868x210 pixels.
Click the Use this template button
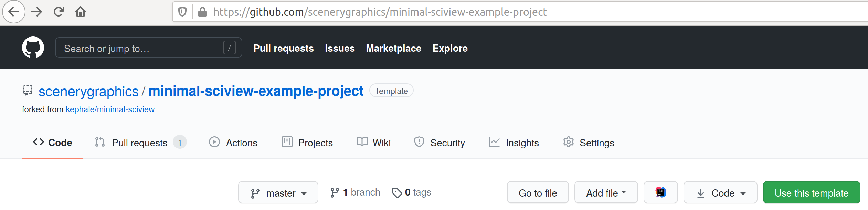[x=812, y=192]
